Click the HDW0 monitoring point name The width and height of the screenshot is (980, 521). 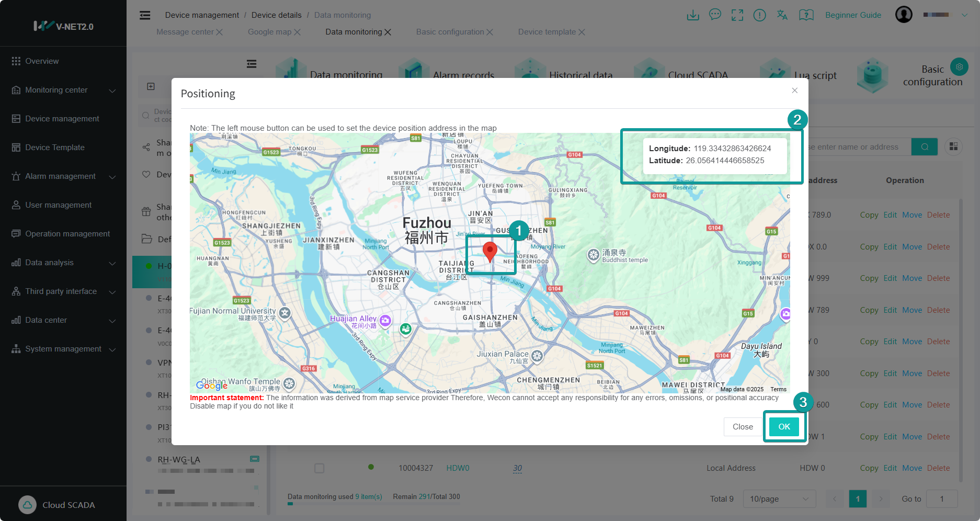click(458, 468)
